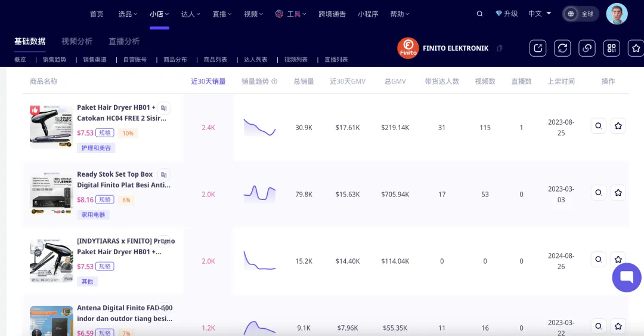Click 规格 button for Ready Stok Set Top Box
The width and height of the screenshot is (644, 336).
tap(105, 199)
